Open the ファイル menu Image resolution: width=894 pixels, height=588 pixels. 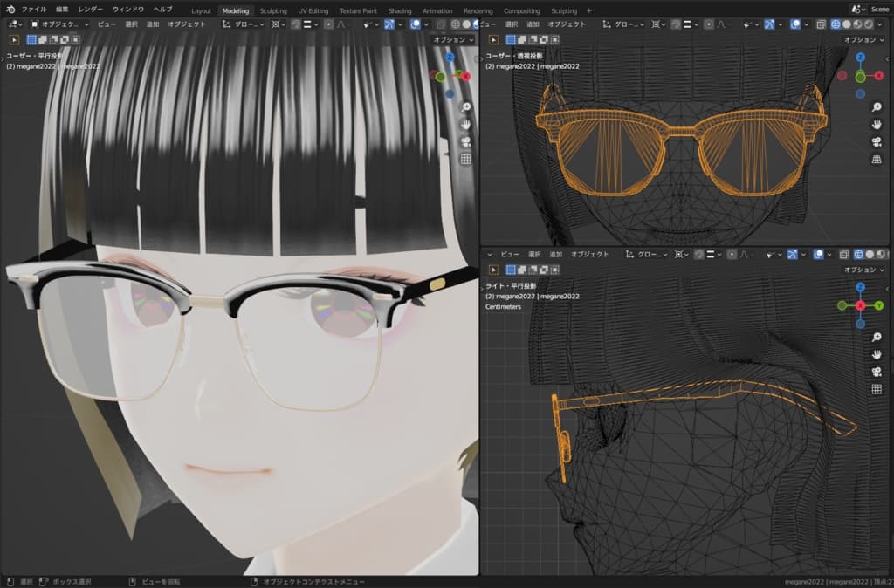click(34, 10)
